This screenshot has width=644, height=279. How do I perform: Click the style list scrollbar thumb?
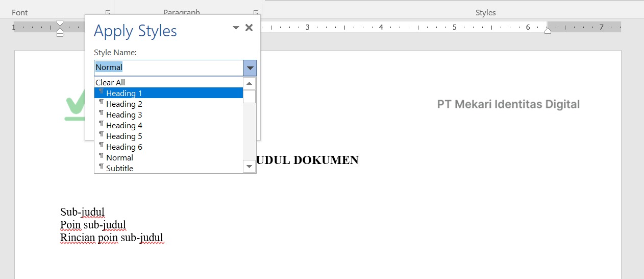(250, 97)
